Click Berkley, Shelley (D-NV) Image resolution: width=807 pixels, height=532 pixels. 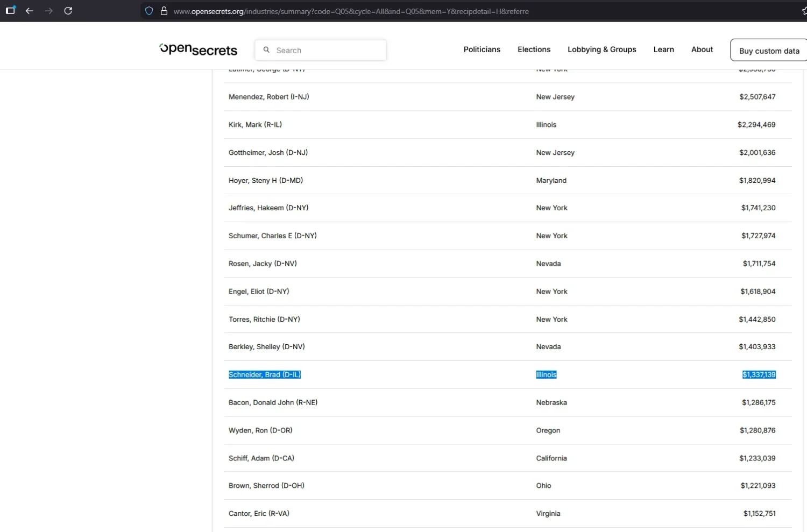[x=267, y=347]
